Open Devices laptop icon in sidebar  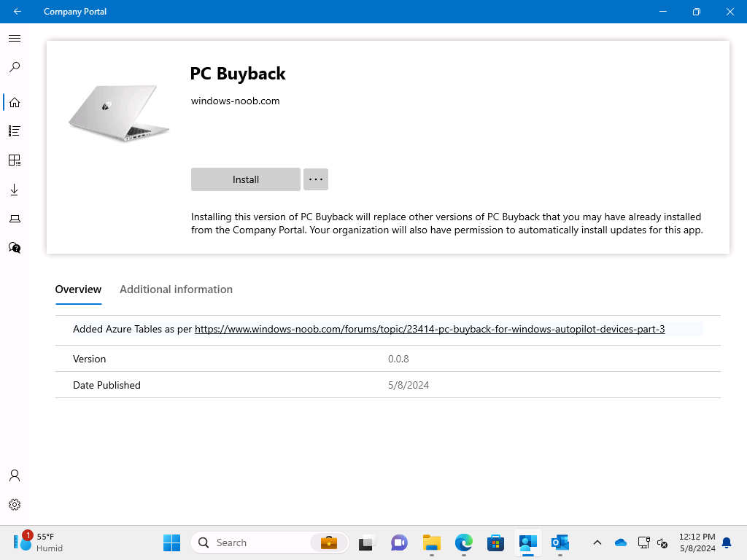click(x=15, y=219)
